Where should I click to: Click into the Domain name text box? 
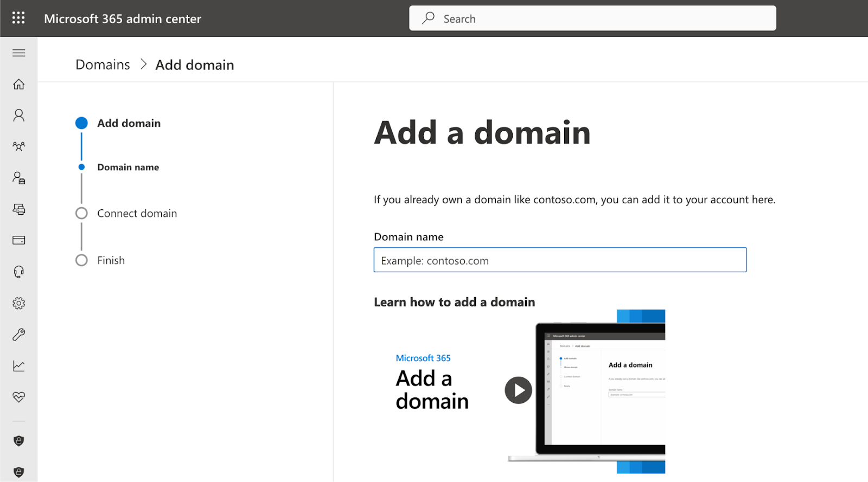coord(560,260)
